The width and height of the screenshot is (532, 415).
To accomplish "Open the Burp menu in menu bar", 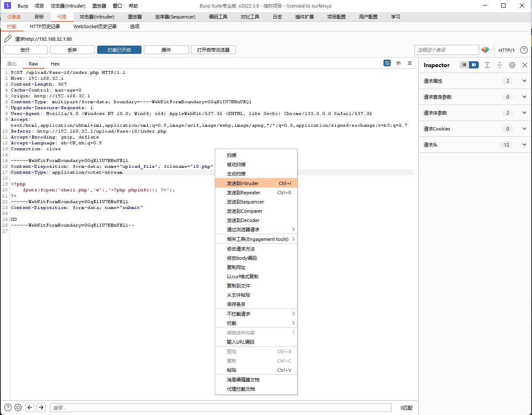I will tap(23, 6).
